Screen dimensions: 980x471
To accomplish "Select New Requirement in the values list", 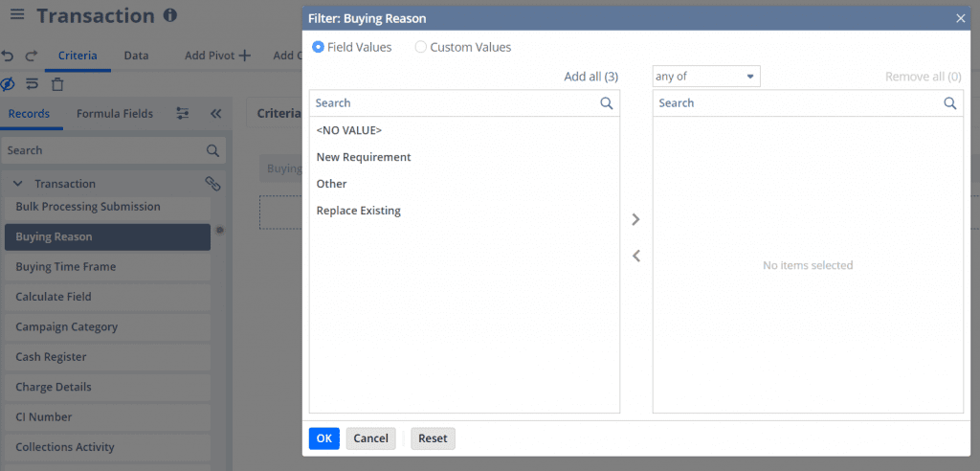I will tap(364, 157).
